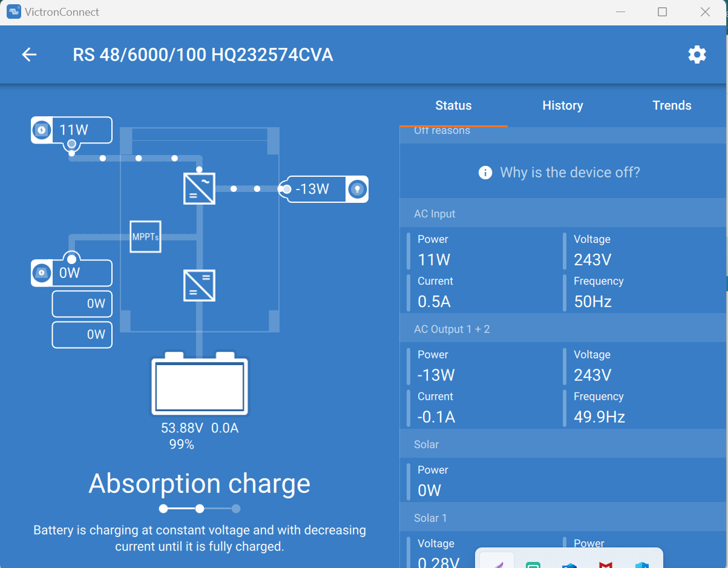
Task: Click the AC Output current value -0.1A
Action: (x=436, y=417)
